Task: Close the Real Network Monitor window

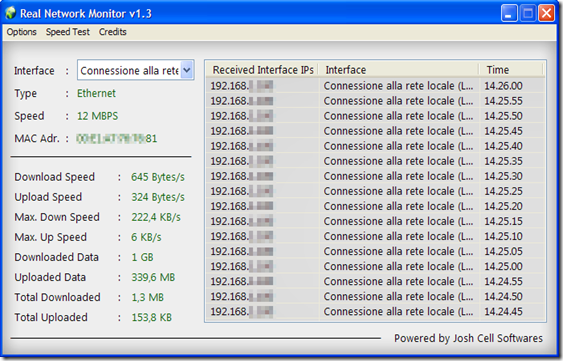Action: point(546,13)
